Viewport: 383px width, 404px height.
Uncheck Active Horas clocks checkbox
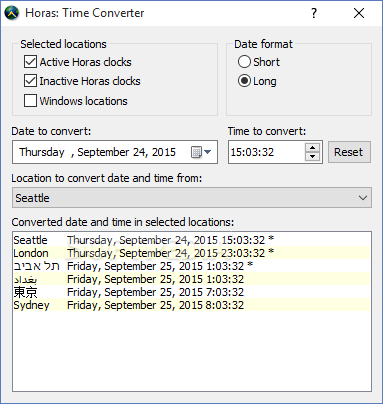(x=30, y=62)
